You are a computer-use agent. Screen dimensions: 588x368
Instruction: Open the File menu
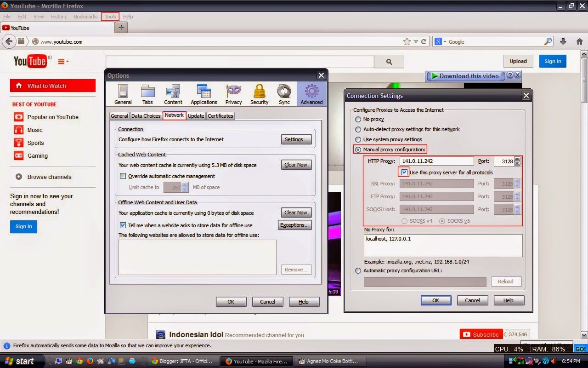(7, 17)
